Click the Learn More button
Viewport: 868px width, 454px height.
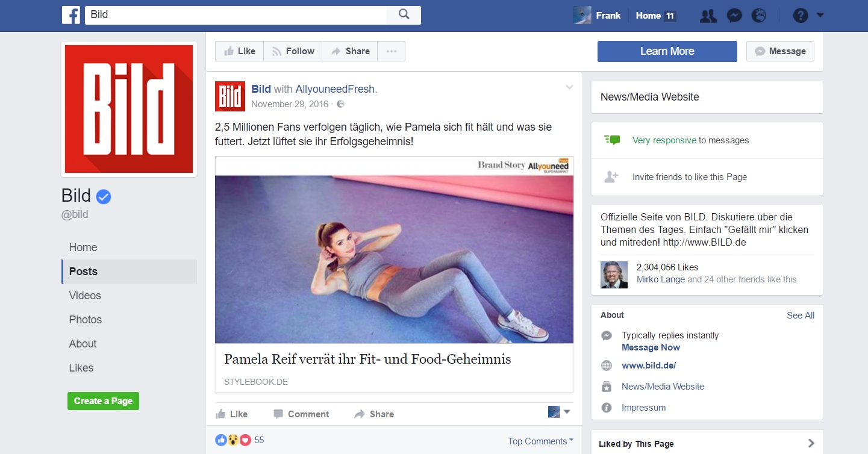[667, 51]
